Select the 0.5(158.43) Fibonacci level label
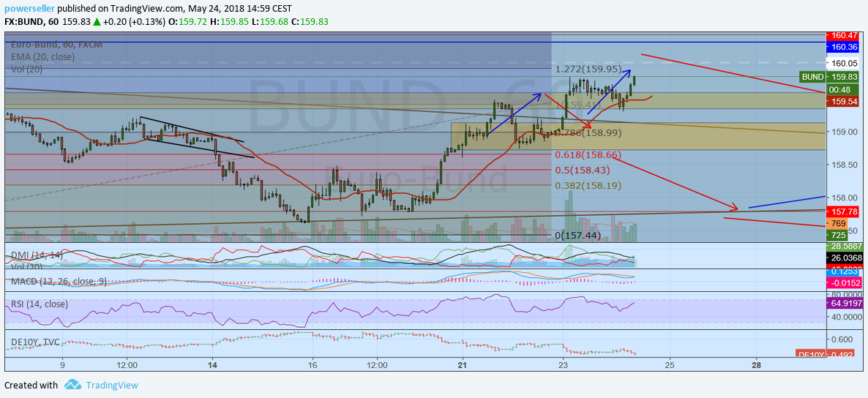The image size is (868, 398). (x=583, y=170)
